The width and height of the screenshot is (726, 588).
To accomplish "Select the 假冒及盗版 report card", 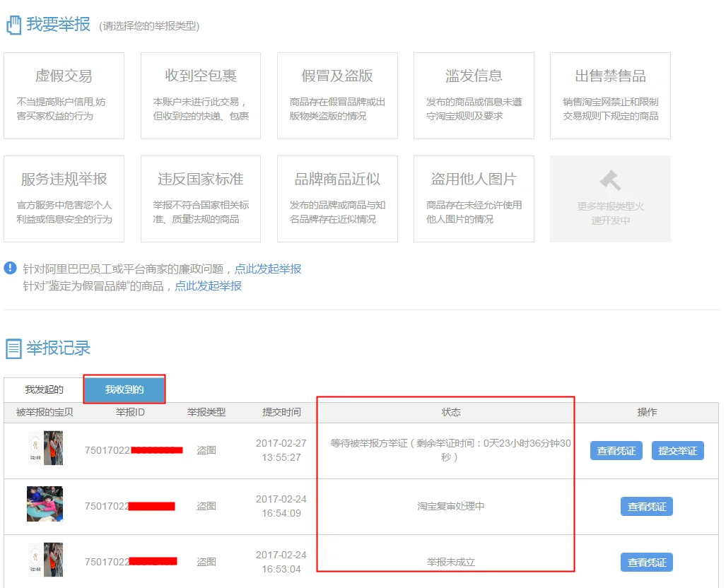I will point(337,95).
